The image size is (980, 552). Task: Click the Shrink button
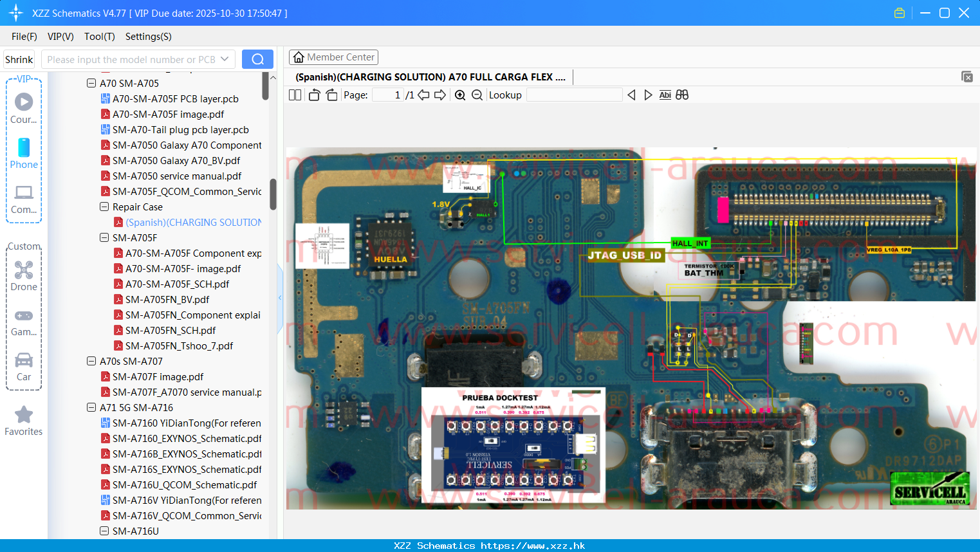pos(19,59)
